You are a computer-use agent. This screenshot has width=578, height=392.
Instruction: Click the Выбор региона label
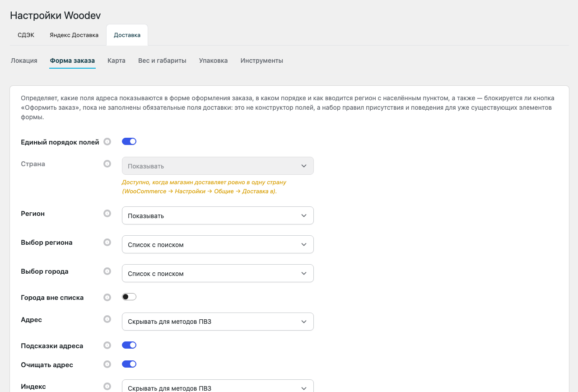pos(47,243)
